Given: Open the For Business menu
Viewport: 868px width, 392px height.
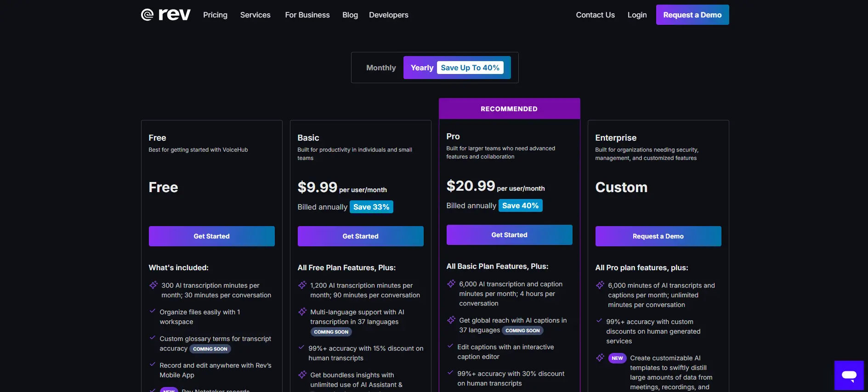Looking at the screenshot, I should [x=307, y=15].
